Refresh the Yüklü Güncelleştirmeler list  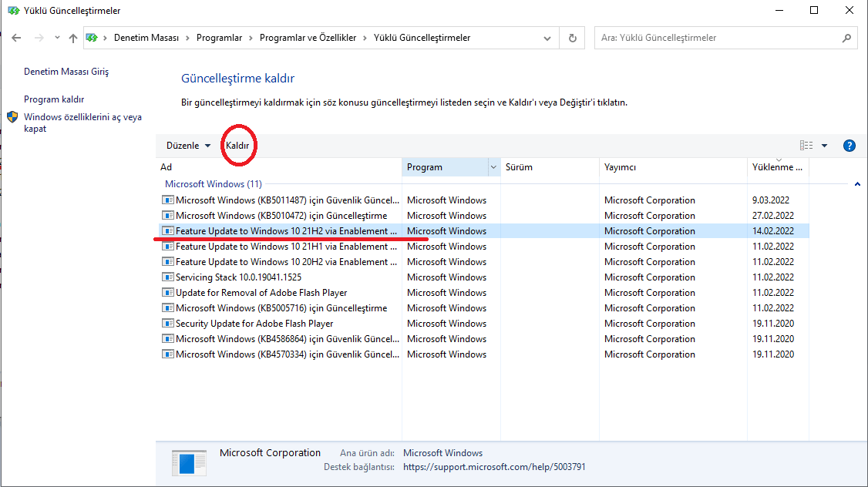(x=573, y=39)
